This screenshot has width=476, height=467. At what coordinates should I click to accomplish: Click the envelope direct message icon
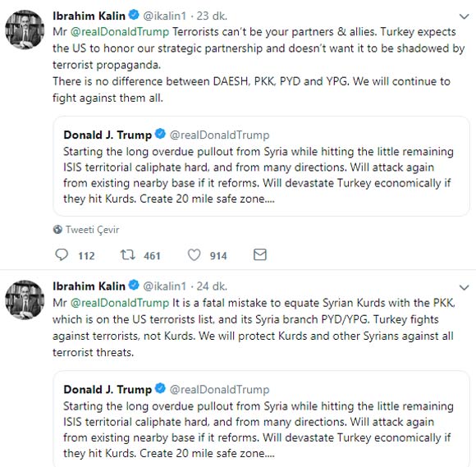260,254
